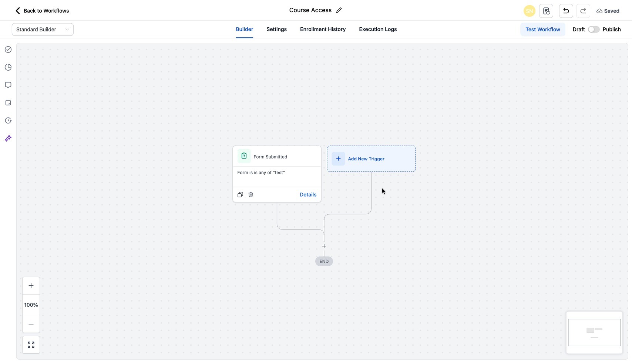Click the Publish label
This screenshot has width=632, height=364.
coord(612,30)
